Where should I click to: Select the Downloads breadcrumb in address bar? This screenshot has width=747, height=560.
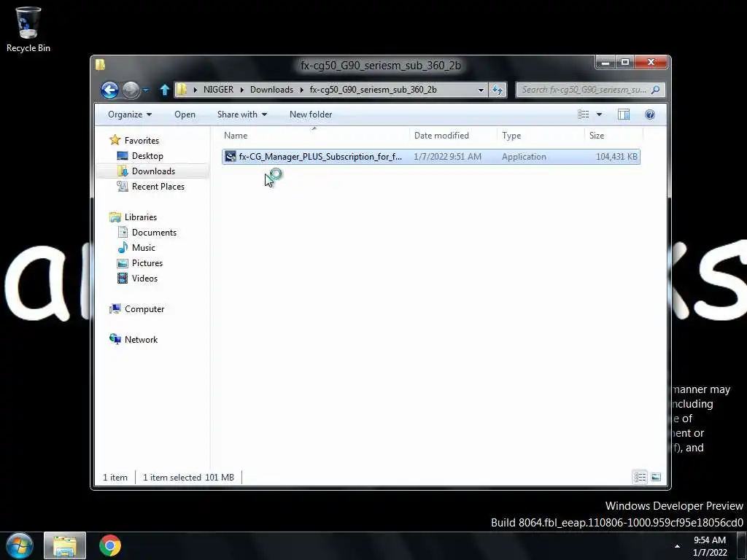pos(271,90)
